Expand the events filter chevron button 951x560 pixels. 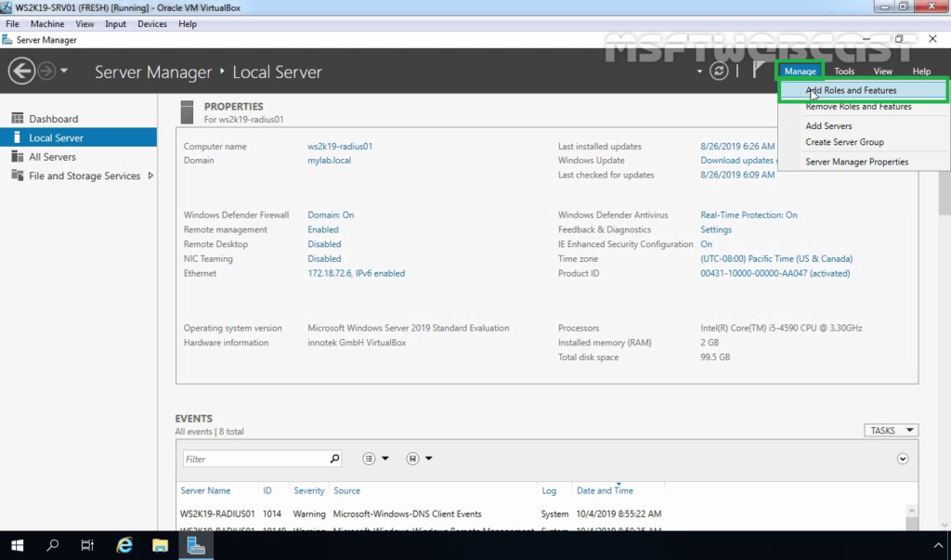(903, 459)
